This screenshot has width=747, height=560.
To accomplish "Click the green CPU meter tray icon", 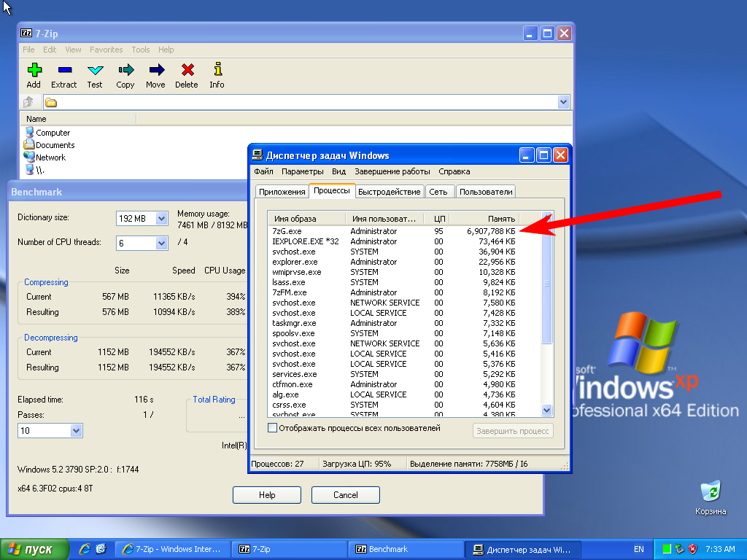I will point(667,549).
